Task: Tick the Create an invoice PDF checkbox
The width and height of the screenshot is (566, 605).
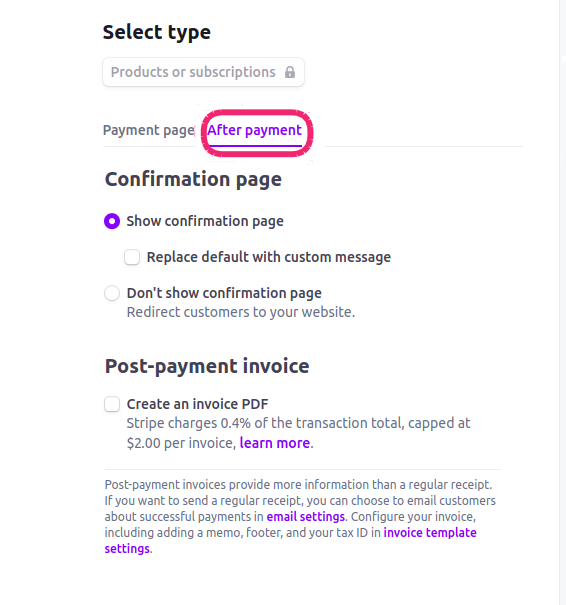Action: [x=112, y=404]
